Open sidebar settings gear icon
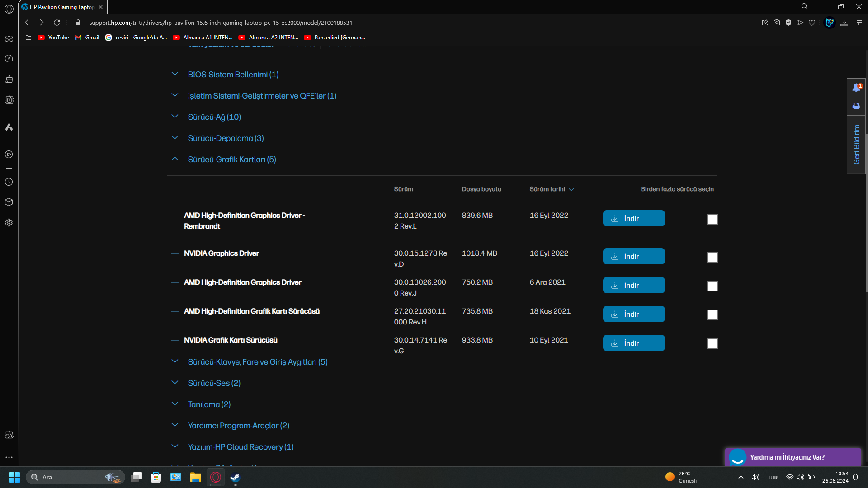The image size is (868, 488). click(9, 223)
